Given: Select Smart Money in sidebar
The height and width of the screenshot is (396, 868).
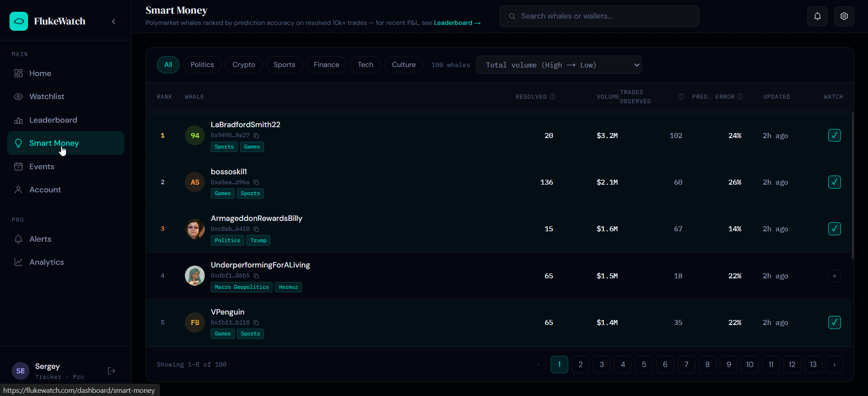Looking at the screenshot, I should click(x=66, y=143).
